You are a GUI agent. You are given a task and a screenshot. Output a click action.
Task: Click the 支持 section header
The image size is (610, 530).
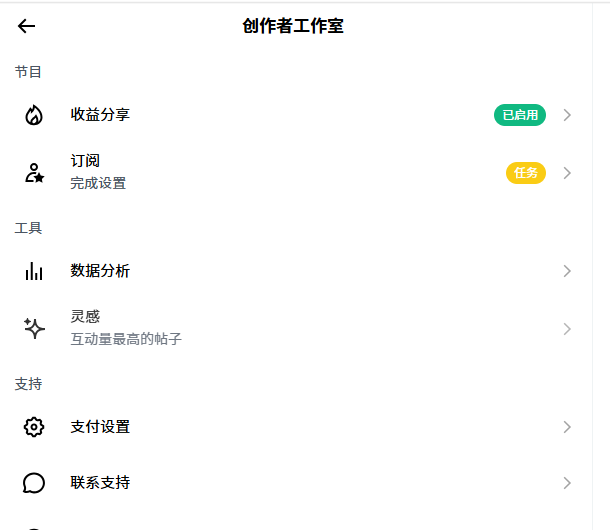click(28, 384)
